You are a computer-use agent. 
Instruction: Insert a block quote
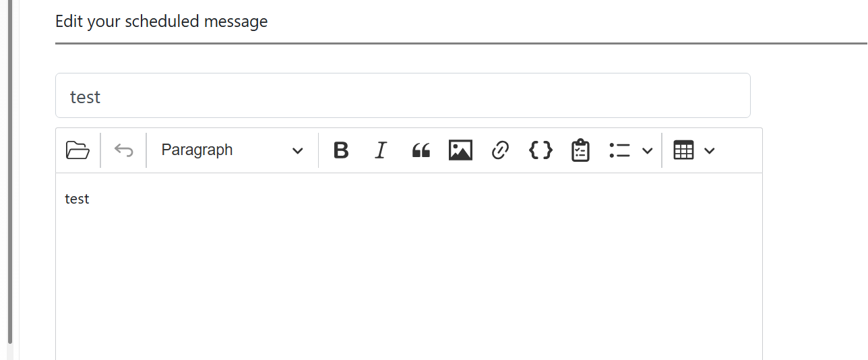tap(421, 150)
